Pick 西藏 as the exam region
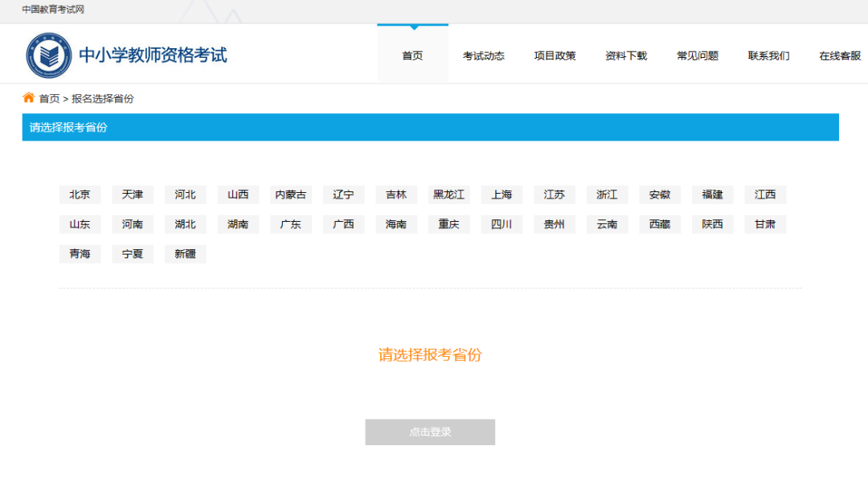Viewport: 868px width, 483px height. coord(659,224)
